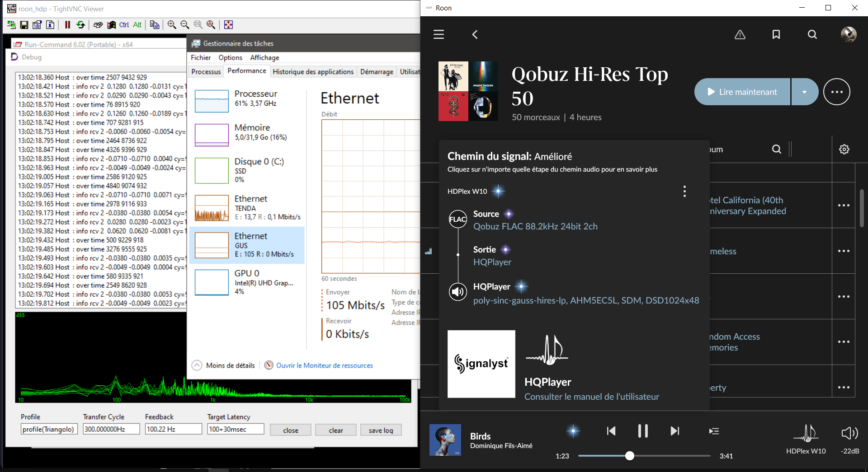
Task: Pause playback of Birds
Action: point(643,431)
